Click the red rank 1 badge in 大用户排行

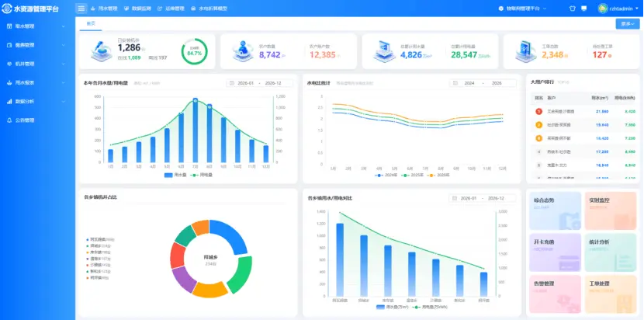[x=538, y=111]
